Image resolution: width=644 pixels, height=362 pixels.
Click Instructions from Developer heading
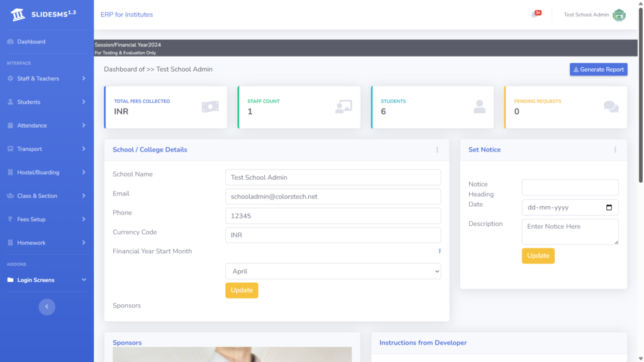[x=423, y=343]
